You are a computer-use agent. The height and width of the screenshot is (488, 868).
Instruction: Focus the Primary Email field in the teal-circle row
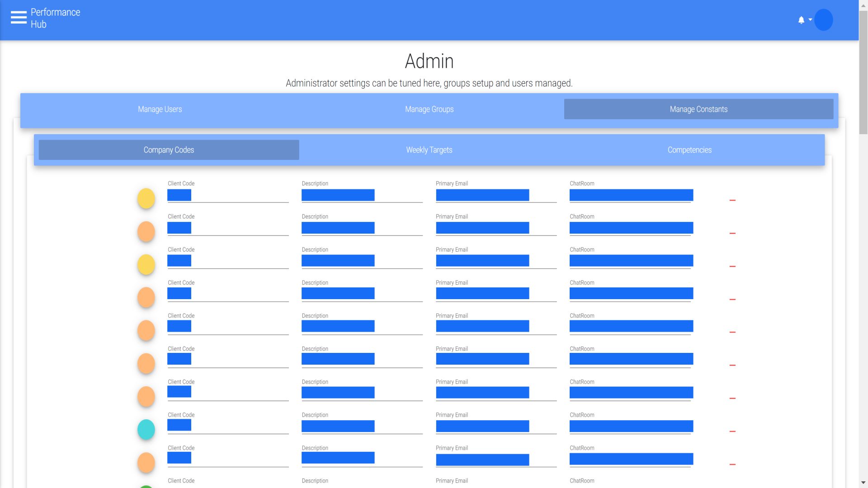pos(496,426)
